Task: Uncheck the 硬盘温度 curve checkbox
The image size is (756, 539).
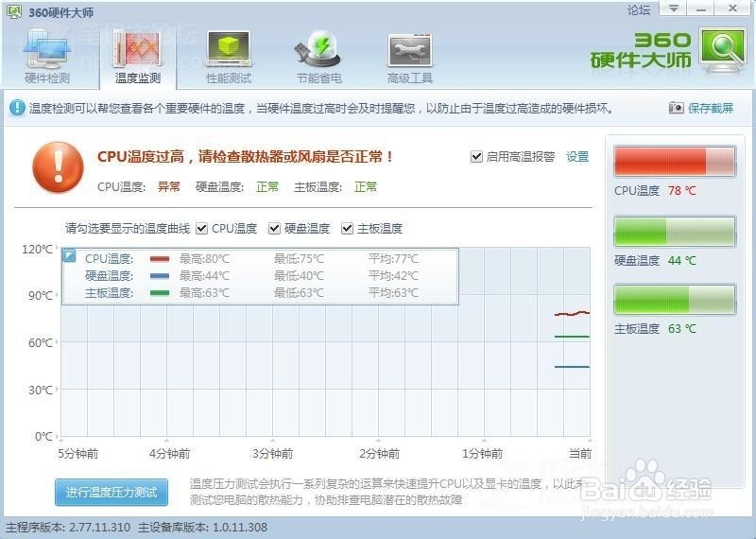Action: (274, 228)
